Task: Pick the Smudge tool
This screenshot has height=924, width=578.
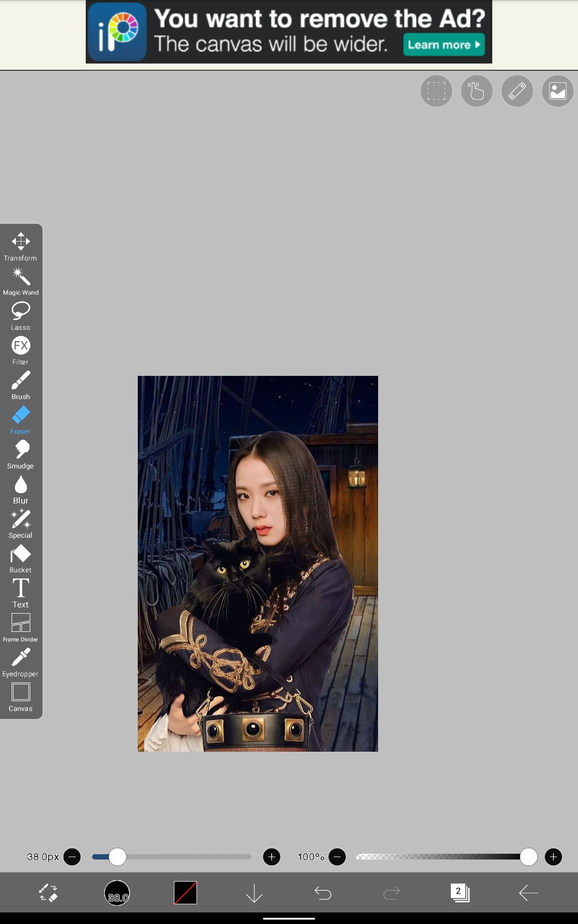Action: 21,455
